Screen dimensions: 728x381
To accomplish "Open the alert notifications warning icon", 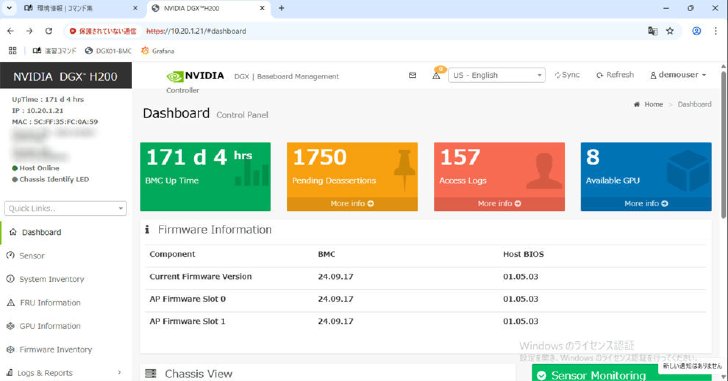I will tap(436, 75).
